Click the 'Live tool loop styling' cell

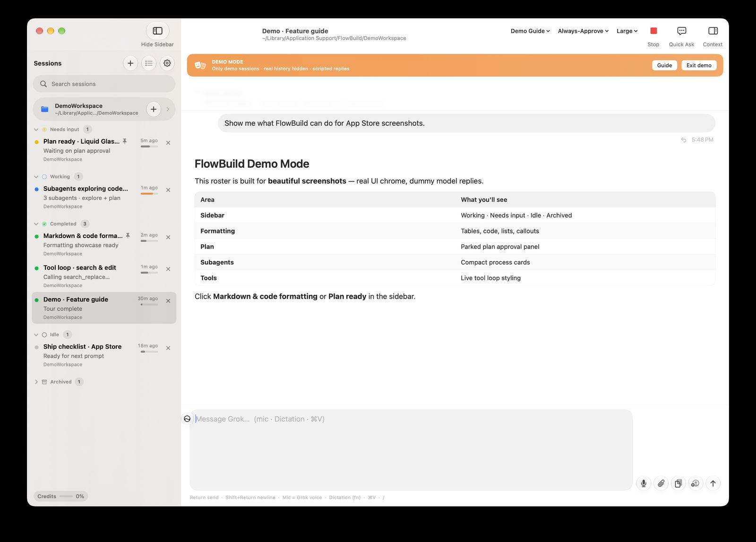[x=490, y=278]
